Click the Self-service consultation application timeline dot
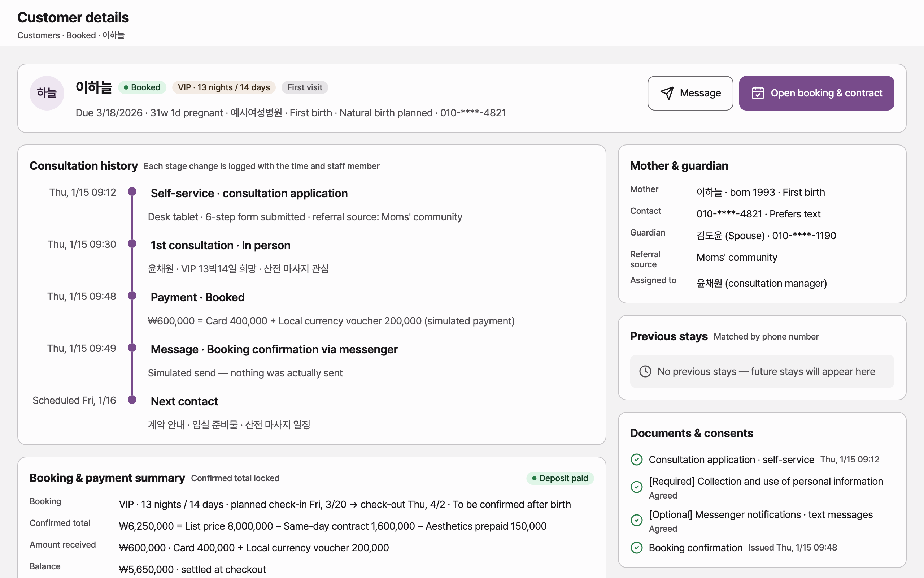 (x=132, y=191)
